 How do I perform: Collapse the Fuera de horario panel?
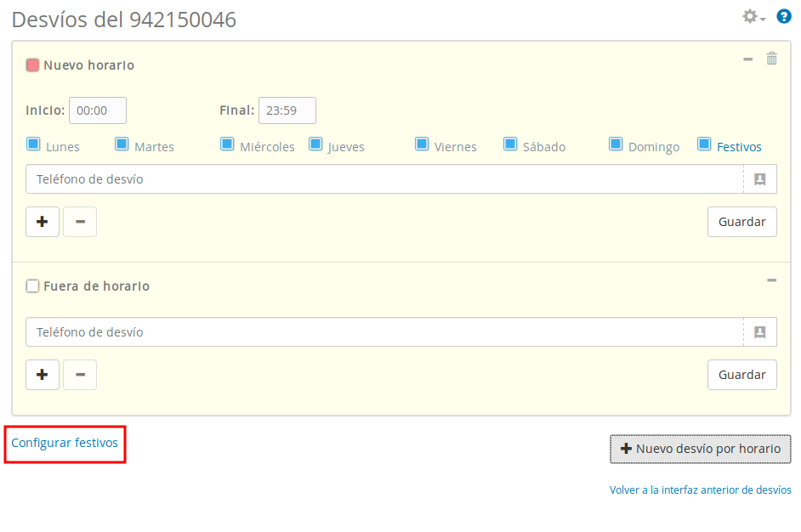[771, 280]
